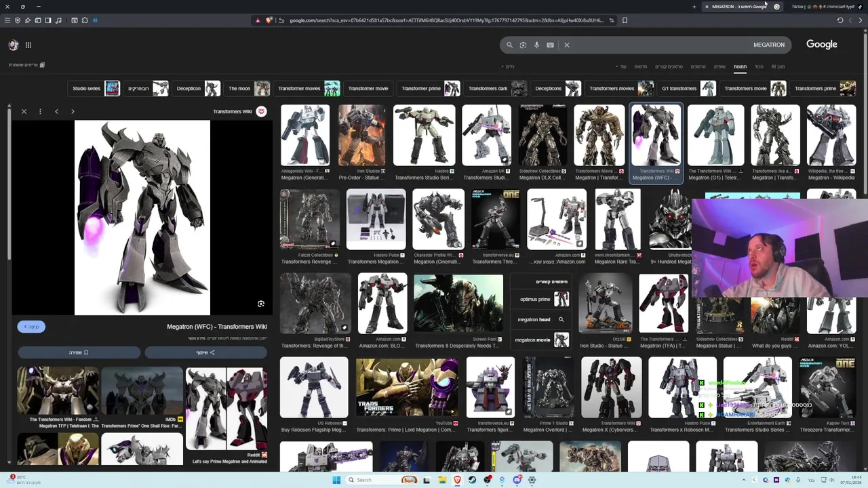Click the Transformers Wiki source favicon
Viewport: 868px width, 488px height.
coord(261,111)
